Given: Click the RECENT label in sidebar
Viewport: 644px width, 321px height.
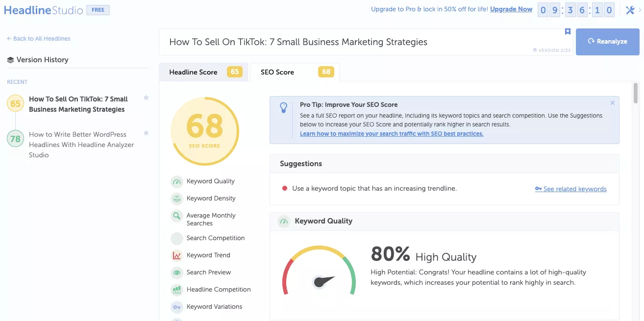Looking at the screenshot, I should pyautogui.click(x=17, y=82).
